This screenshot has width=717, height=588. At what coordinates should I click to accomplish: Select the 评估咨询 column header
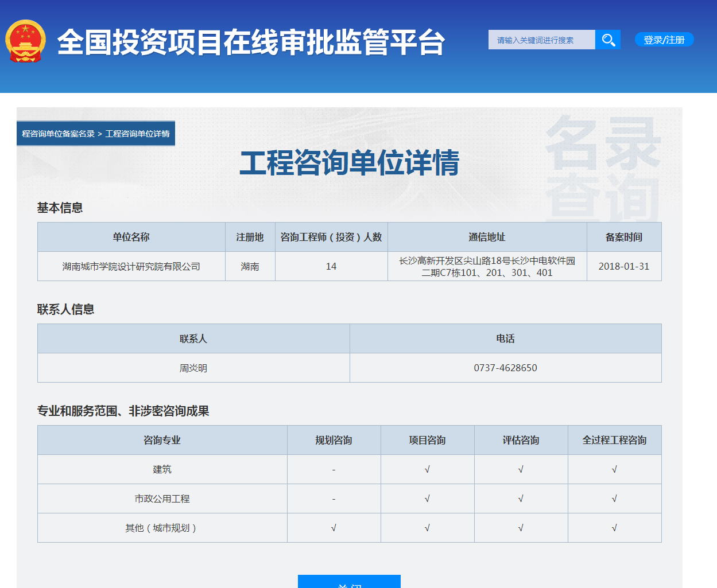(521, 440)
